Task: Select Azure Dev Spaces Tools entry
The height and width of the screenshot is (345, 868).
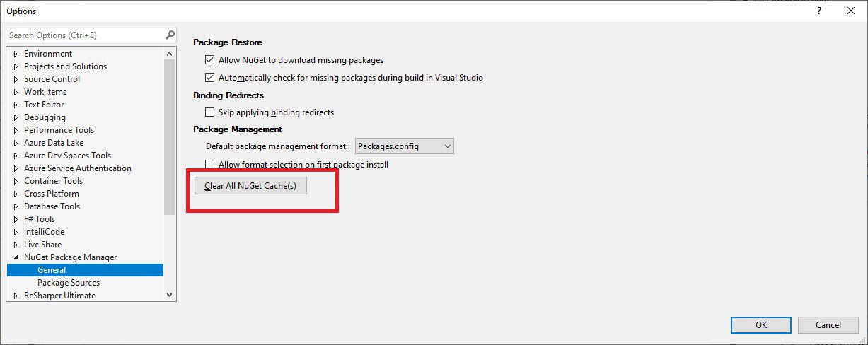Action: (67, 156)
